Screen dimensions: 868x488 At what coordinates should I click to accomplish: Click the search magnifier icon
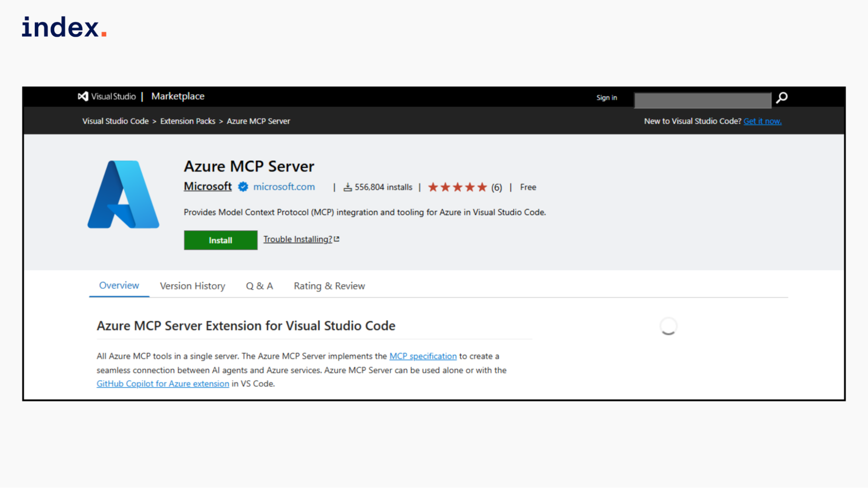point(782,98)
